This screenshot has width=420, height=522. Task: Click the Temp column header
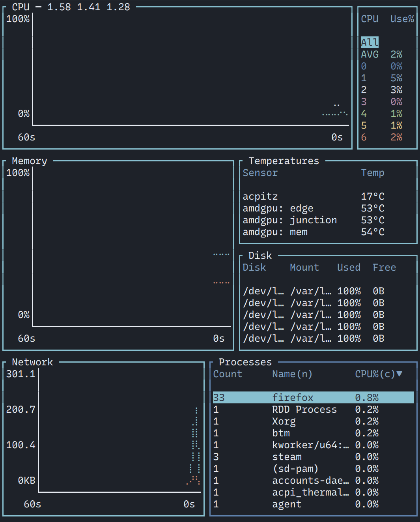[373, 172]
